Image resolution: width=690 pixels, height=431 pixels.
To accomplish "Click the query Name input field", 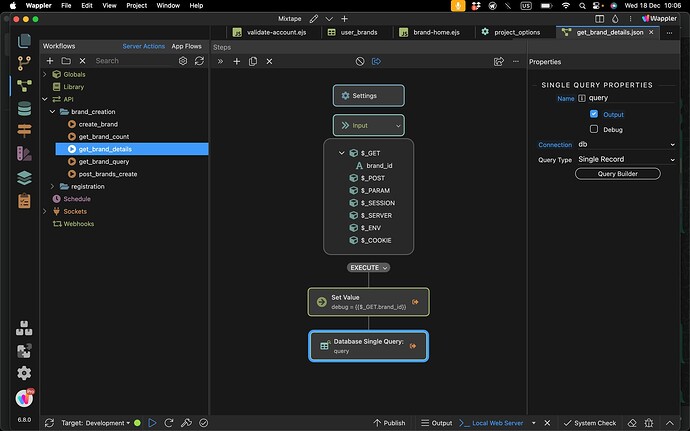I will (631, 98).
